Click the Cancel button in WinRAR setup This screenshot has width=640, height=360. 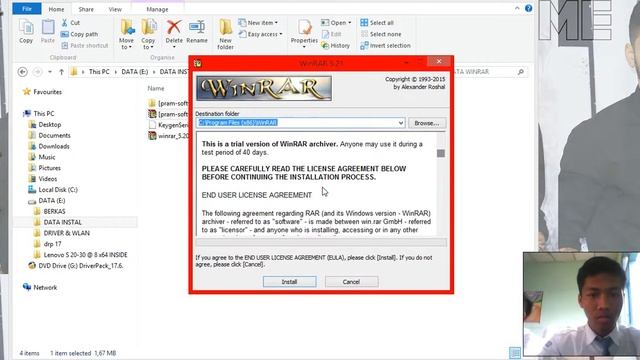click(351, 282)
